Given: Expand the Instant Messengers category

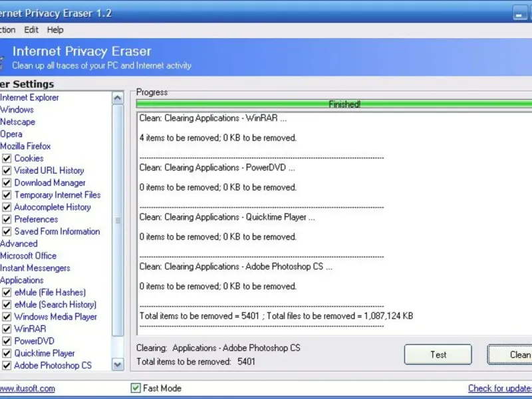Looking at the screenshot, I should point(35,268).
